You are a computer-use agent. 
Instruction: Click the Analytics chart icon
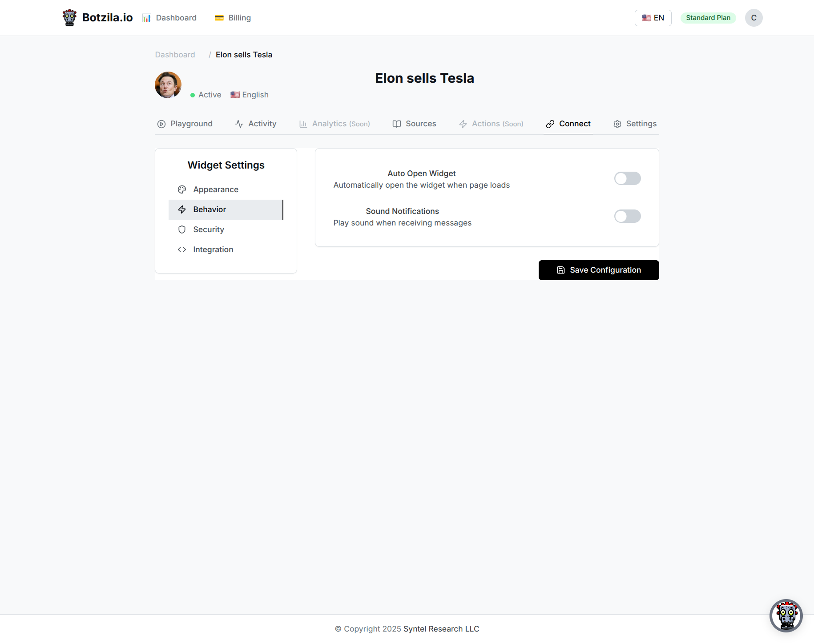[303, 124]
